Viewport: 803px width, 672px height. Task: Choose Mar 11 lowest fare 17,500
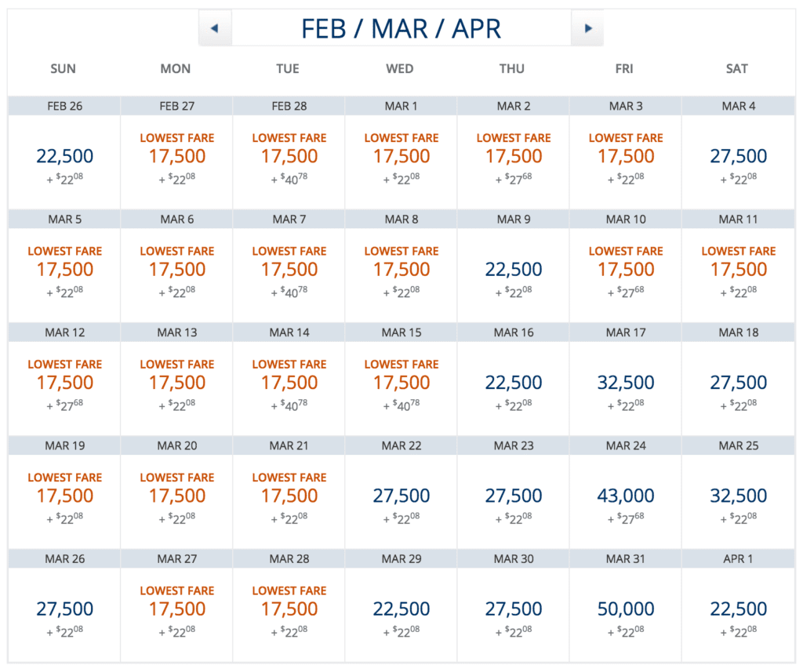(x=738, y=270)
